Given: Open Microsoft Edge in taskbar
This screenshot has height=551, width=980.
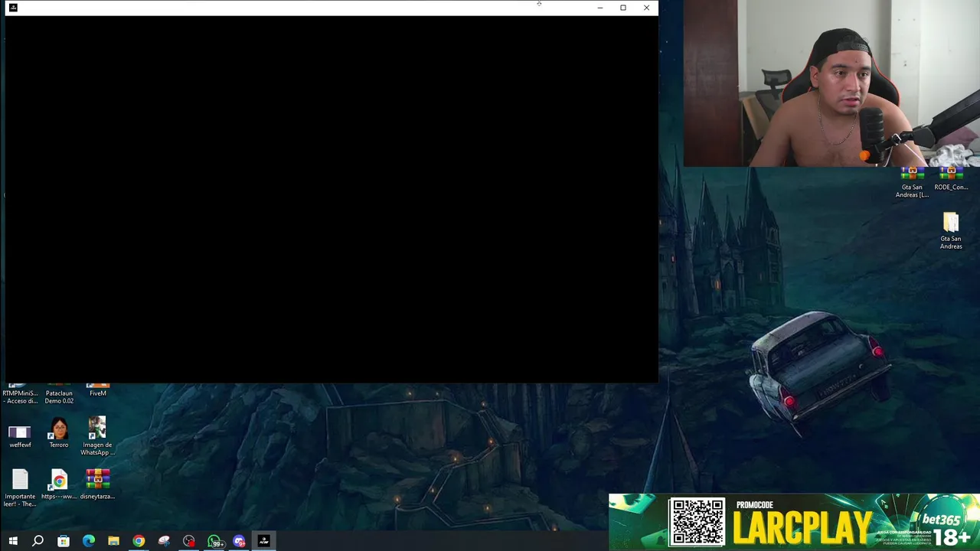Looking at the screenshot, I should [x=89, y=541].
